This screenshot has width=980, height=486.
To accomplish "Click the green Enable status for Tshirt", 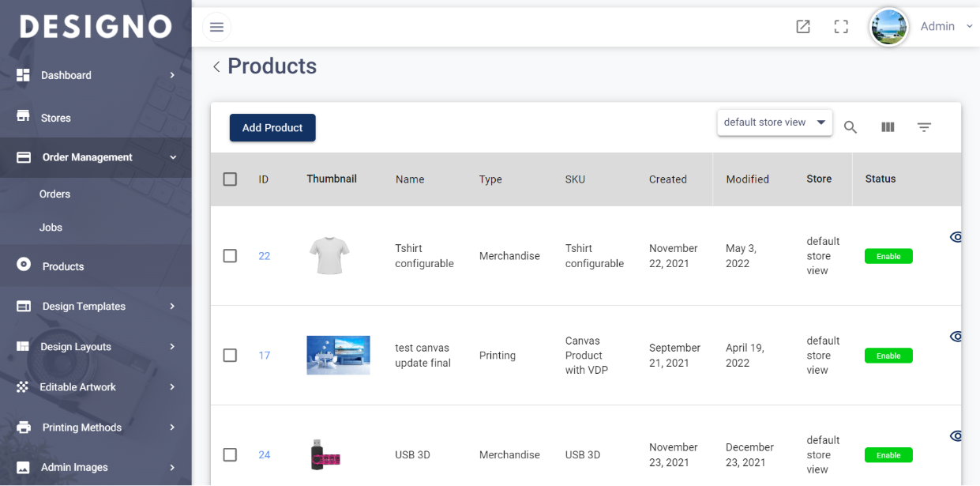I will coord(888,256).
